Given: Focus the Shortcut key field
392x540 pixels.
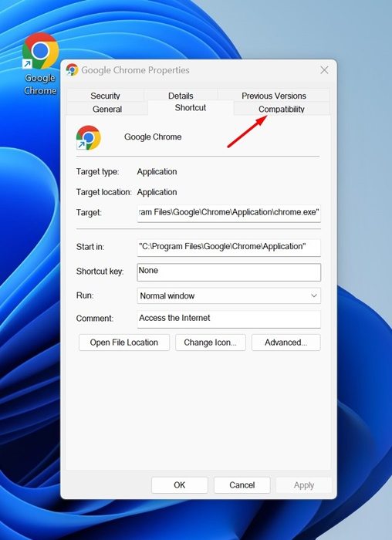Looking at the screenshot, I should pos(228,272).
